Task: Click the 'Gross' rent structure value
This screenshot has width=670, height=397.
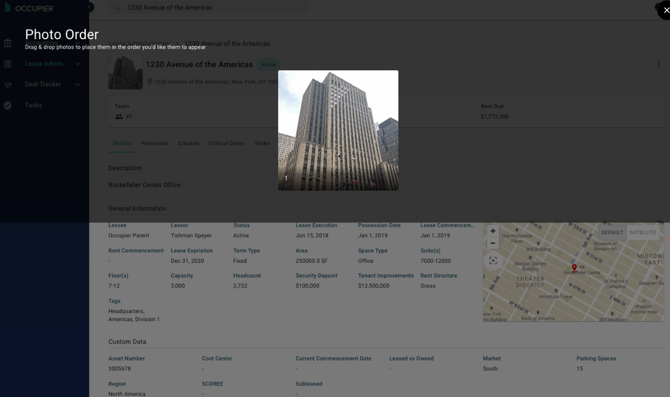Action: coord(428,286)
